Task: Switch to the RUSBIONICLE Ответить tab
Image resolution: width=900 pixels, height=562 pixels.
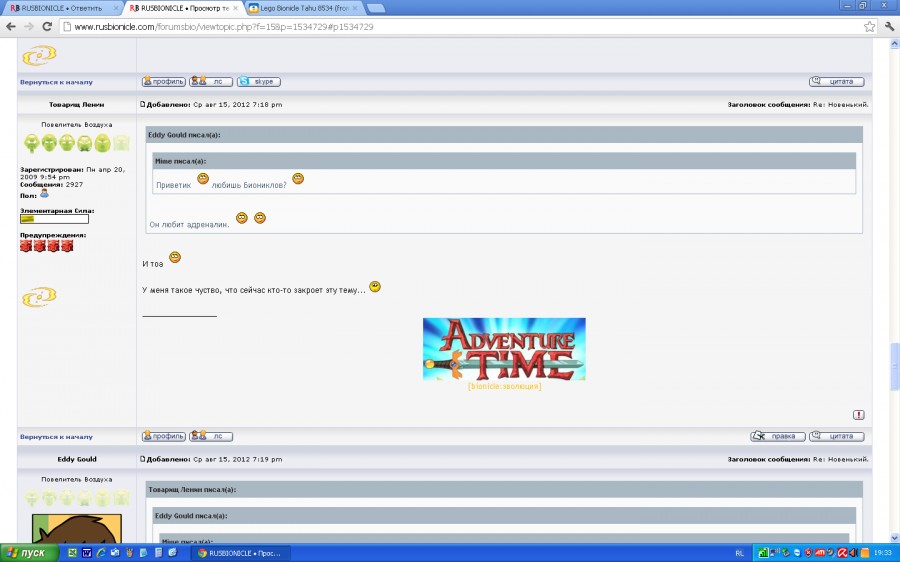Action: coord(61,8)
